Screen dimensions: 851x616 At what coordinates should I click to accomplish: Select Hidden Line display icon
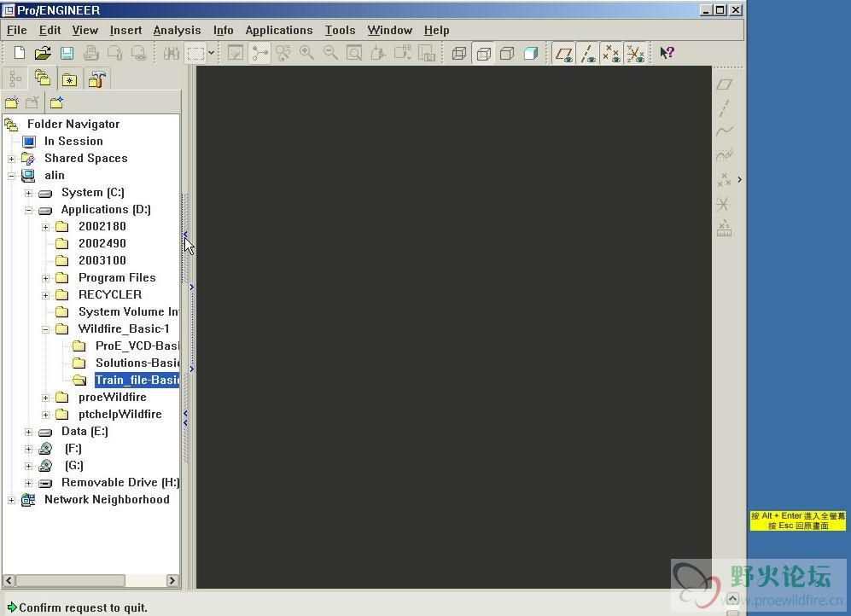[483, 53]
